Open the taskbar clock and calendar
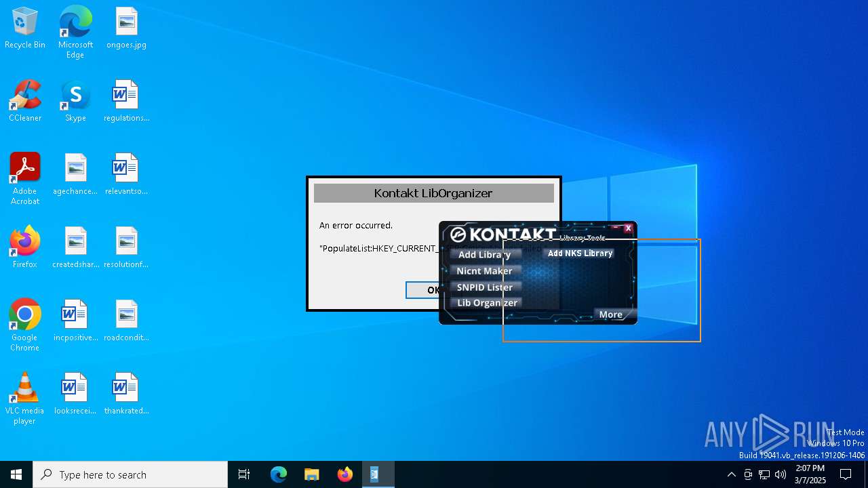This screenshot has height=488, width=868. click(810, 474)
